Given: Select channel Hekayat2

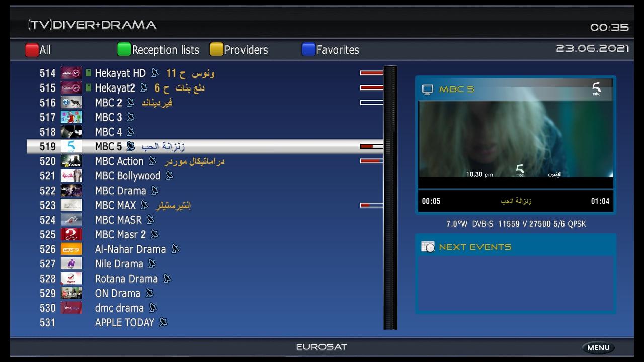Looking at the screenshot, I should point(205,88).
